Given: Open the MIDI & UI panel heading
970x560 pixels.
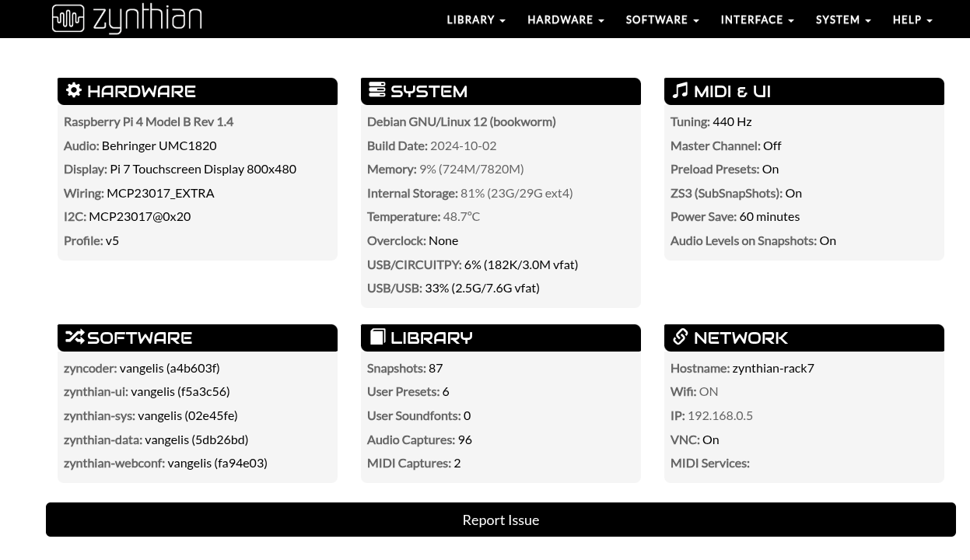Looking at the screenshot, I should [732, 91].
